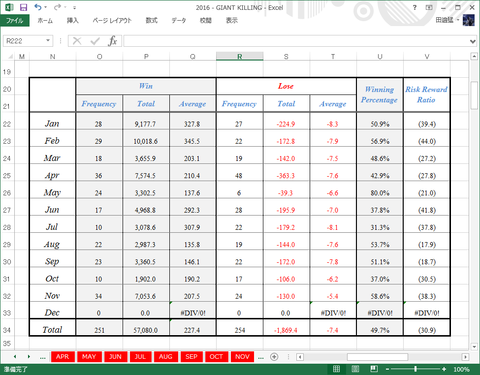This screenshot has height=375, width=480.
Task: Click the Undo arrow icon
Action: [x=38, y=7]
